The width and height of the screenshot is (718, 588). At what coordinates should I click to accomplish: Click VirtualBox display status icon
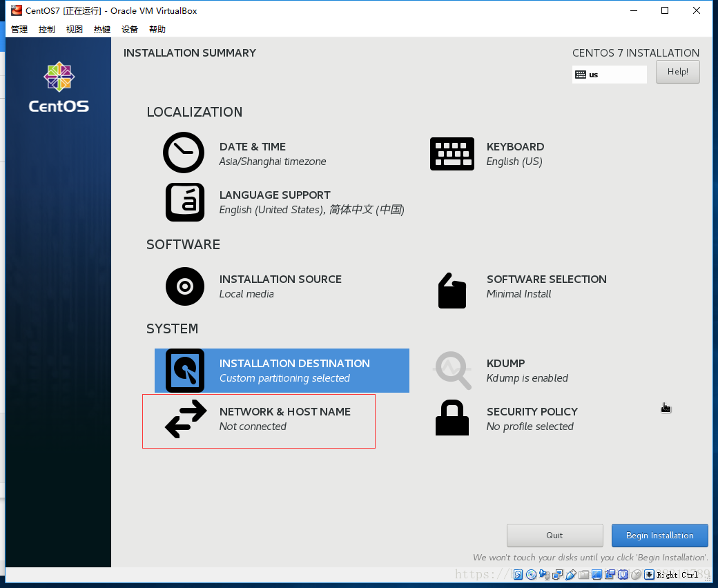pos(596,575)
